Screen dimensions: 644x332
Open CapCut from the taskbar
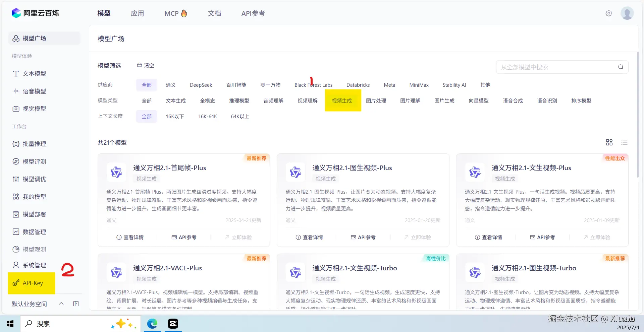coord(173,324)
